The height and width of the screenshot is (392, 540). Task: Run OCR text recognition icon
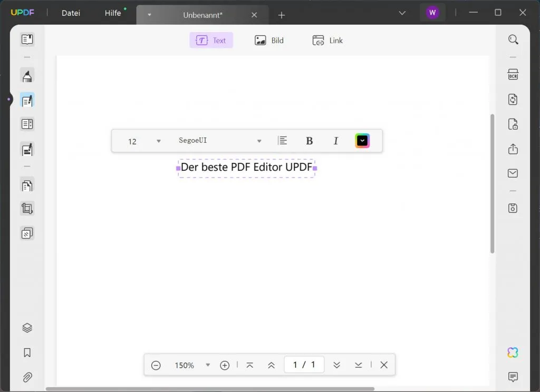(x=513, y=74)
